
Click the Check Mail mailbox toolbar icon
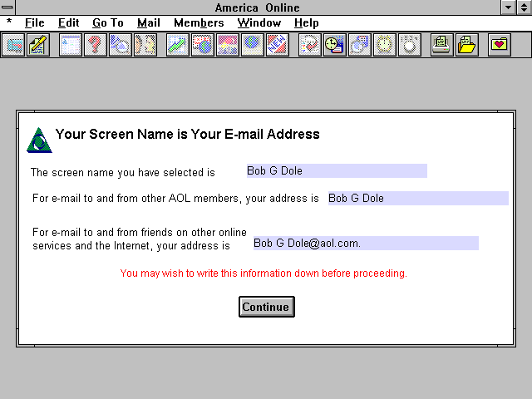coord(13,45)
